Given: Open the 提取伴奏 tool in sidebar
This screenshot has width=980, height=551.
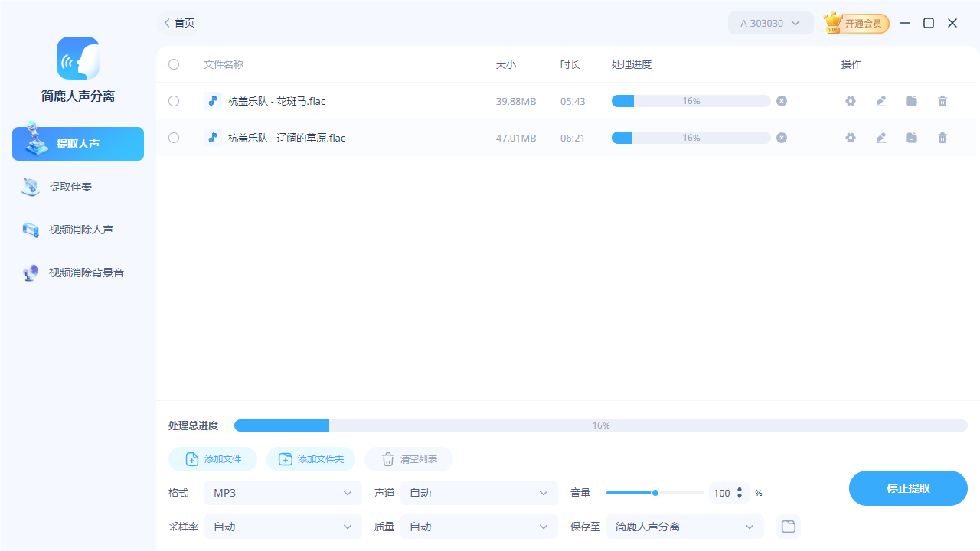Looking at the screenshot, I should (x=77, y=186).
